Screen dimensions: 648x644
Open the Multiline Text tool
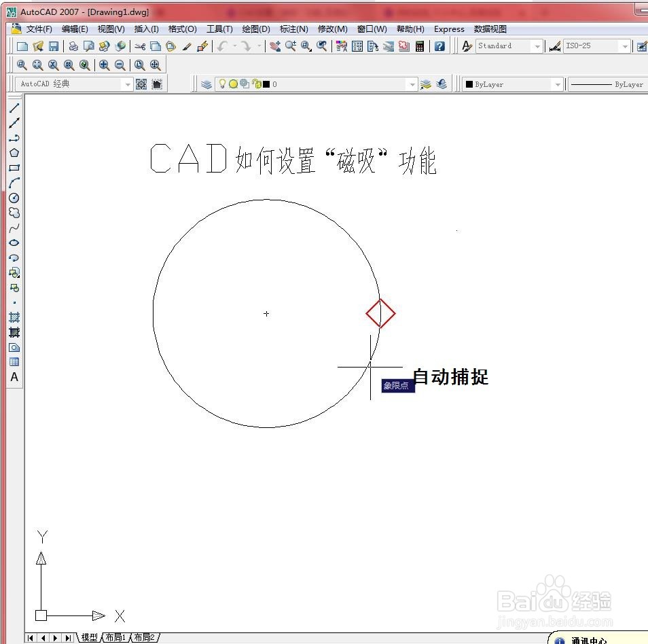click(14, 377)
